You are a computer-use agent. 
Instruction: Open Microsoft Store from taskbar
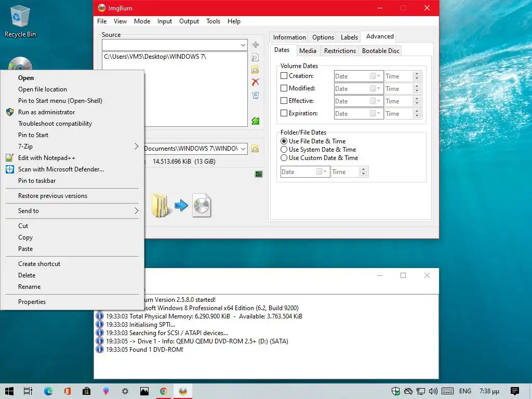[x=87, y=391]
